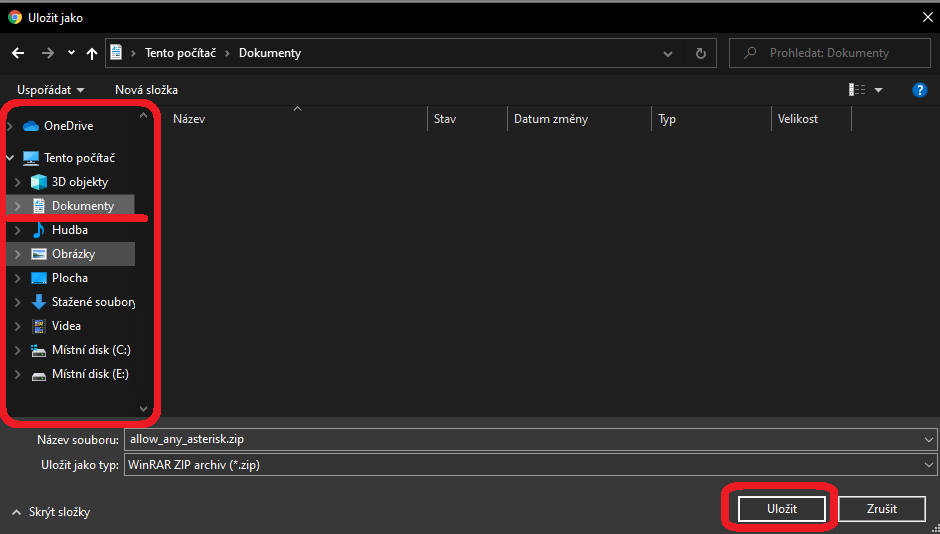This screenshot has width=940, height=534.
Task: Click the Název souboru input field
Action: pos(520,440)
